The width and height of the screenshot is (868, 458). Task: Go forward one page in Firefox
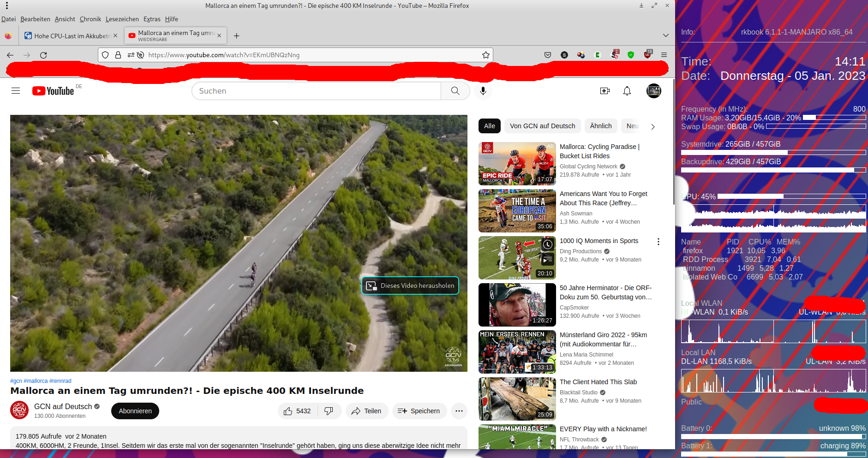tap(27, 55)
